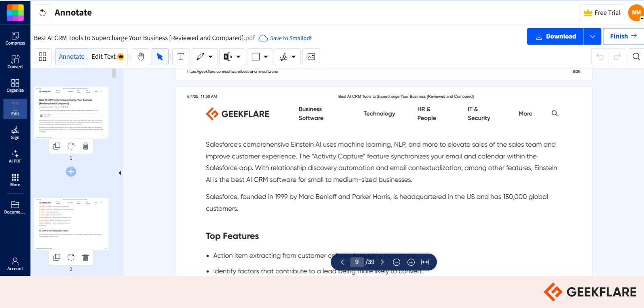Viewport: 644px width, 308px height.
Task: Zoom out the document
Action: [396, 262]
